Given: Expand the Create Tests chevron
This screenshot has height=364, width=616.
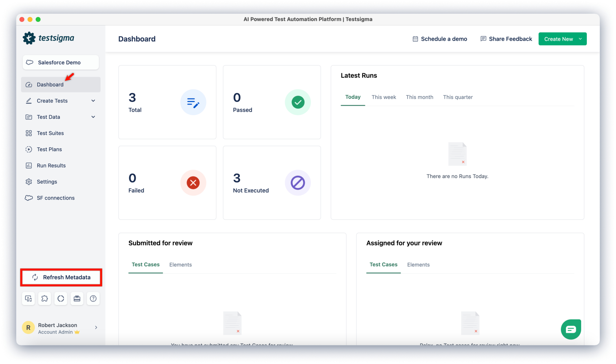Looking at the screenshot, I should 93,101.
